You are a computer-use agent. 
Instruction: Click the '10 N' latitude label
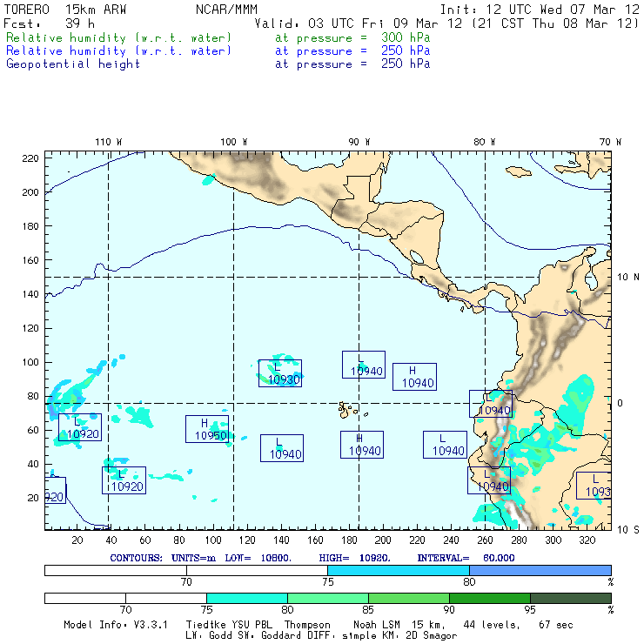628,278
